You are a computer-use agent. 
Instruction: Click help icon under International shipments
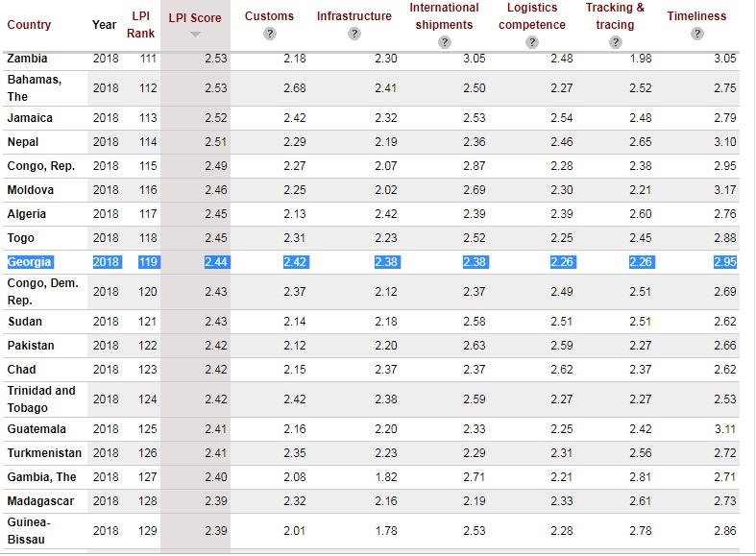click(x=444, y=42)
